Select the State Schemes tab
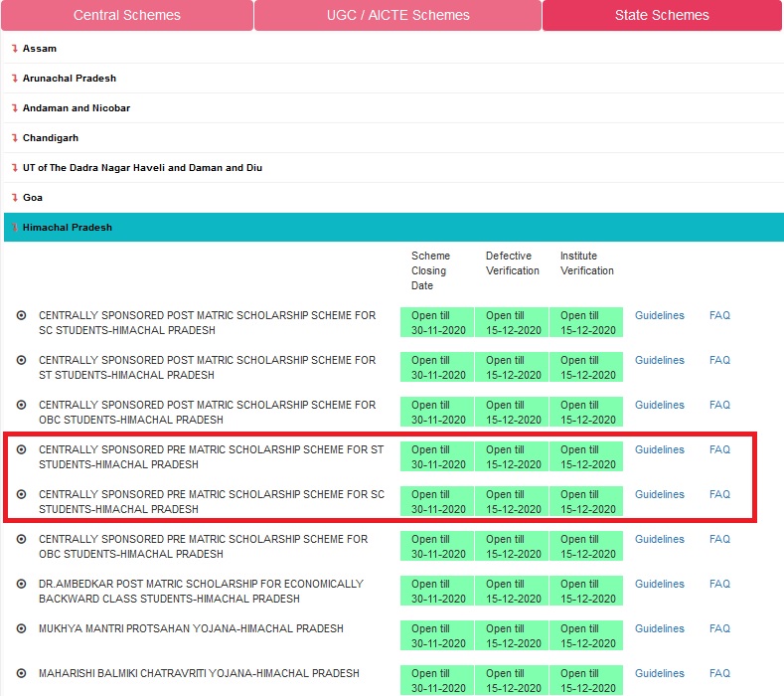 coord(662,15)
